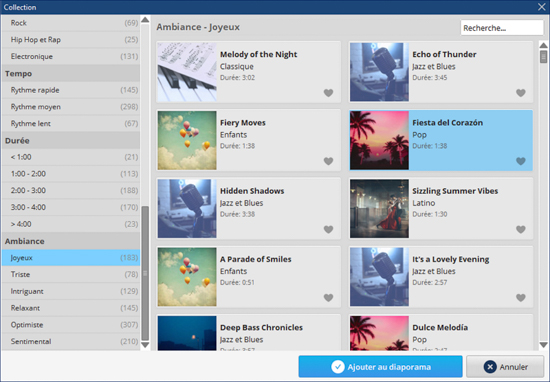Filter duration over 4:00
Viewport: 550px width, 382px height.
coord(71,224)
